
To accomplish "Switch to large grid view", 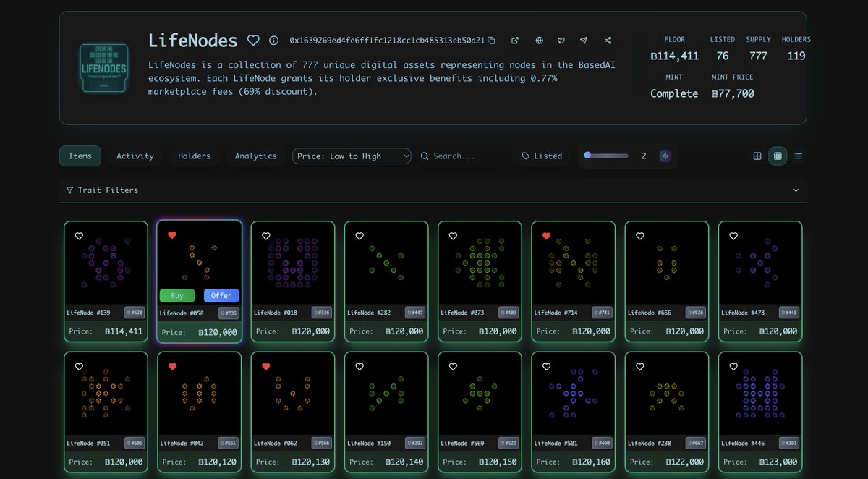I will coord(757,156).
